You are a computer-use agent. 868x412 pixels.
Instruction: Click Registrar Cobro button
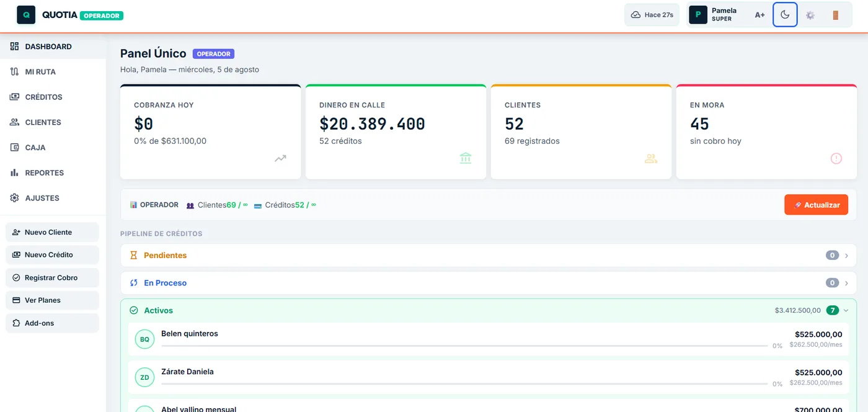tap(52, 278)
